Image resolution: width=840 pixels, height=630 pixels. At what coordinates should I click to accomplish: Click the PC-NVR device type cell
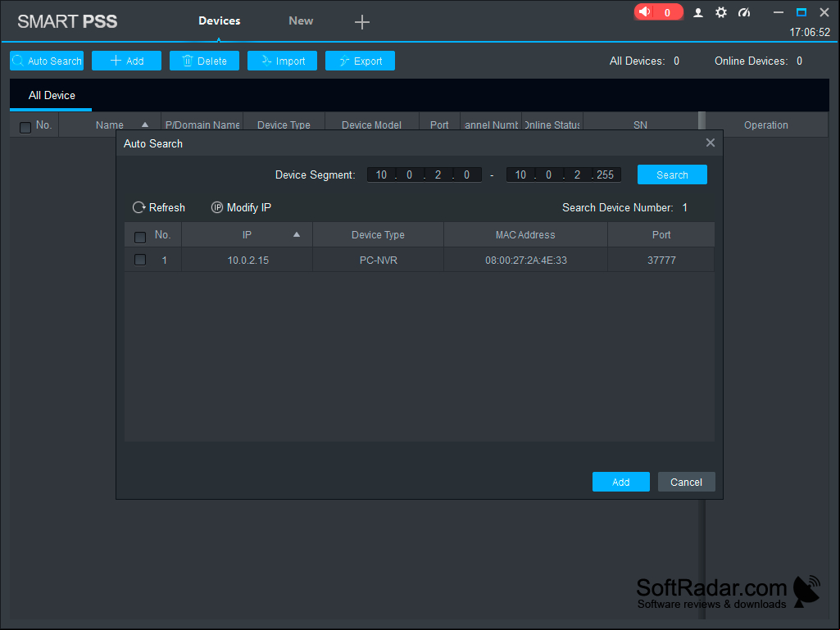(x=379, y=260)
